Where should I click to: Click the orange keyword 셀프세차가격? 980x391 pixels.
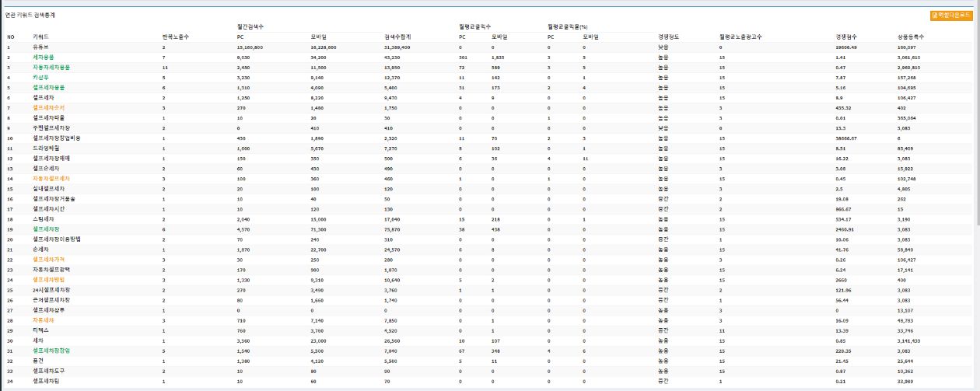click(49, 259)
